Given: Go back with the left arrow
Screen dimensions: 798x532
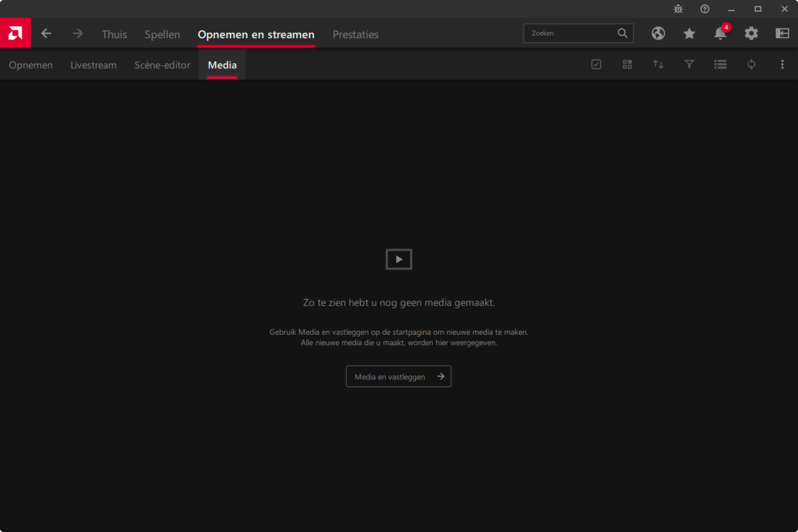Looking at the screenshot, I should [x=46, y=33].
